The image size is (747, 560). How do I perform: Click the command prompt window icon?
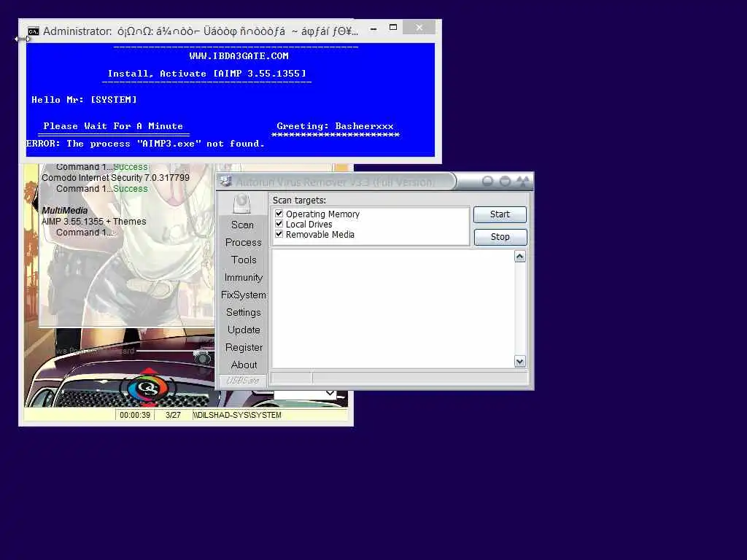pos(34,31)
